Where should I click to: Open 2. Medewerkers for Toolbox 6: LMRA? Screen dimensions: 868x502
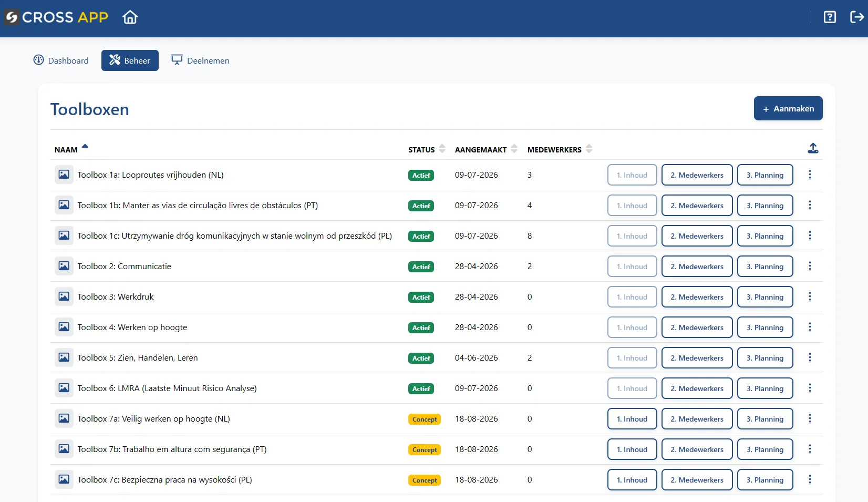point(697,388)
